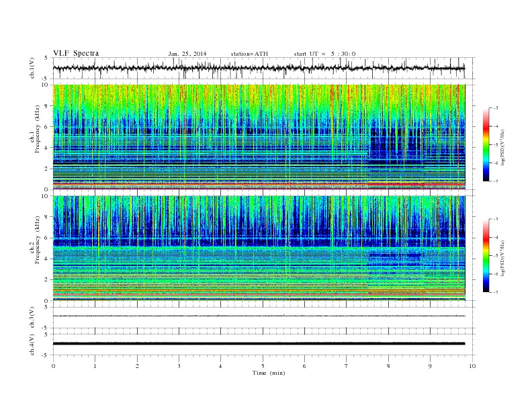Click the "ch.3(V)" axis label
This screenshot has width=532, height=411.
(32, 318)
